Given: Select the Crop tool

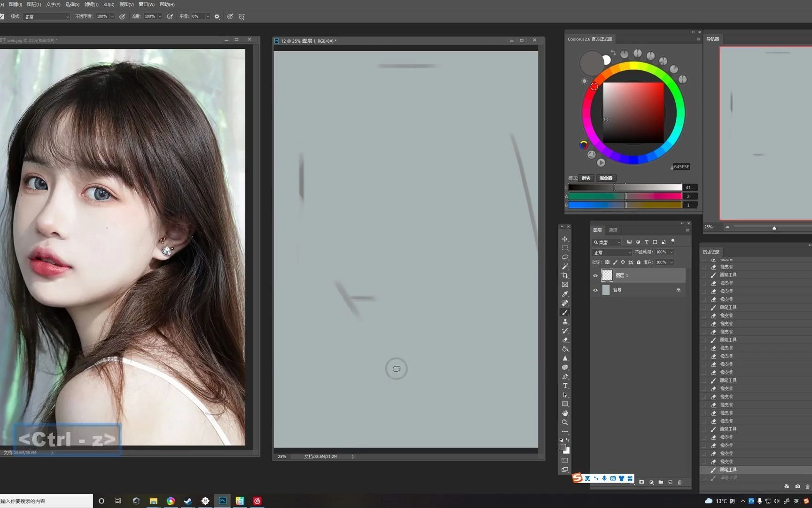Looking at the screenshot, I should pos(565,276).
